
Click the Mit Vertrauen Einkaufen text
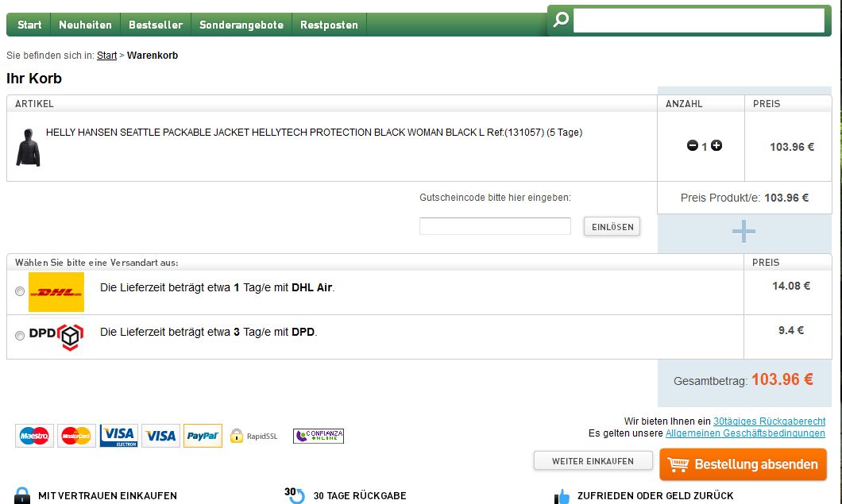[x=107, y=496]
